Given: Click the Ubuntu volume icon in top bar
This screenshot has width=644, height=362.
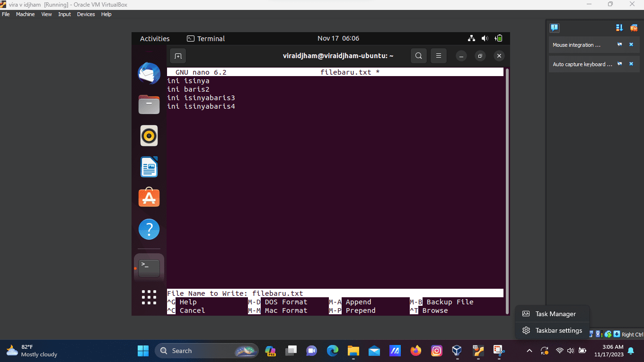Looking at the screenshot, I should tap(485, 38).
